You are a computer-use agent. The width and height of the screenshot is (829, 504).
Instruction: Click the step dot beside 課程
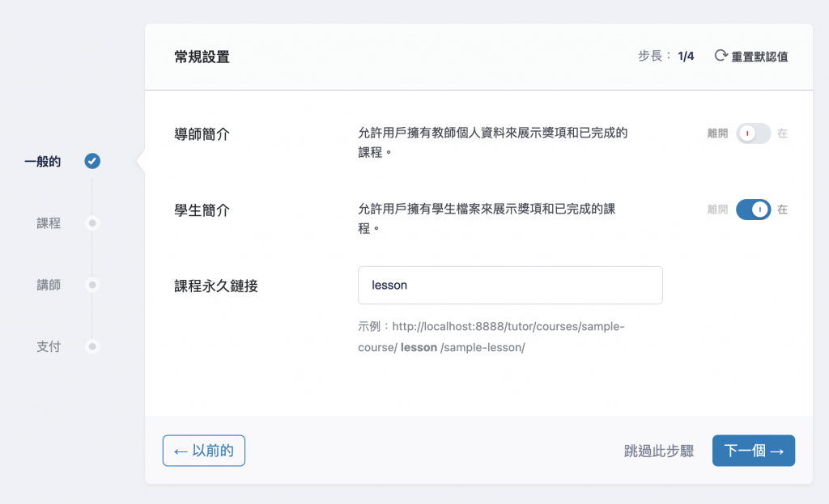pyautogui.click(x=92, y=223)
